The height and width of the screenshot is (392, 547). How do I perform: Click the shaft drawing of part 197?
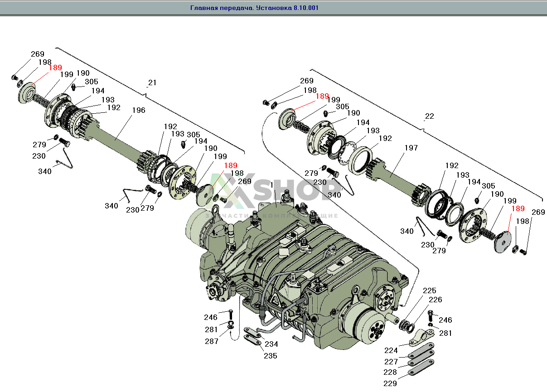[393, 178]
